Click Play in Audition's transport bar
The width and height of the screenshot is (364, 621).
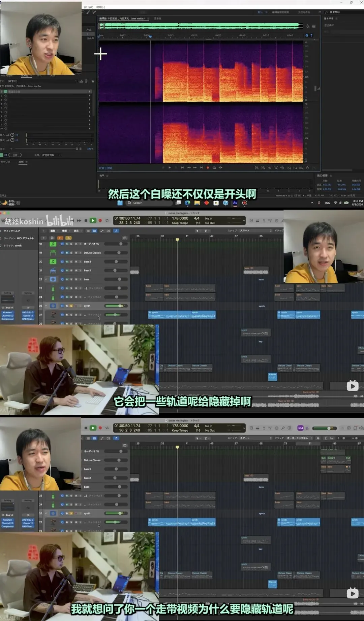tap(170, 167)
